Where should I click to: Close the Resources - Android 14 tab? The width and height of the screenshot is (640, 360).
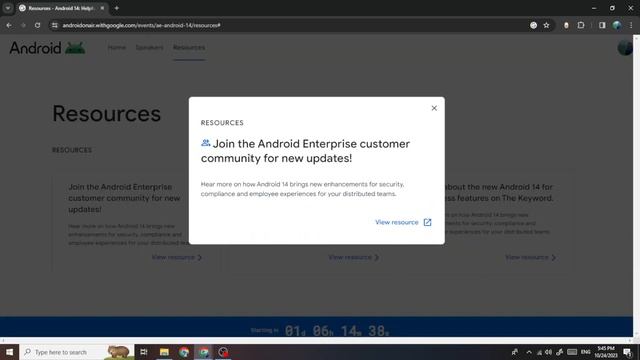102,8
